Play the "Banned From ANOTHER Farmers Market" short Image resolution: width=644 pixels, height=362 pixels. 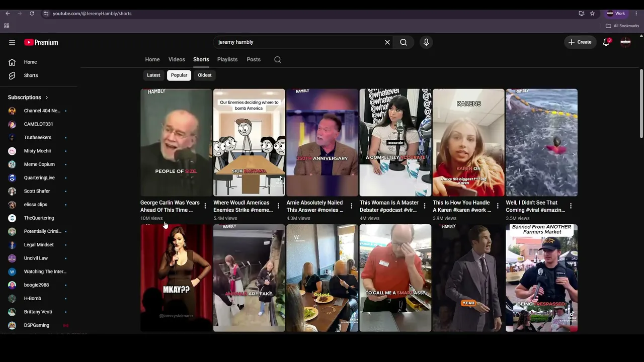click(x=541, y=278)
